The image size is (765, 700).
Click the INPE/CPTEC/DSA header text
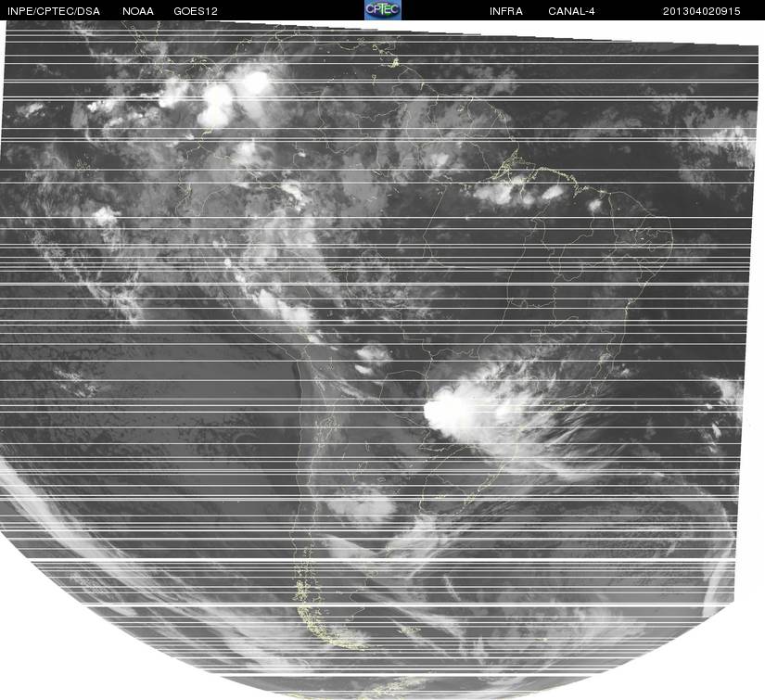[54, 11]
